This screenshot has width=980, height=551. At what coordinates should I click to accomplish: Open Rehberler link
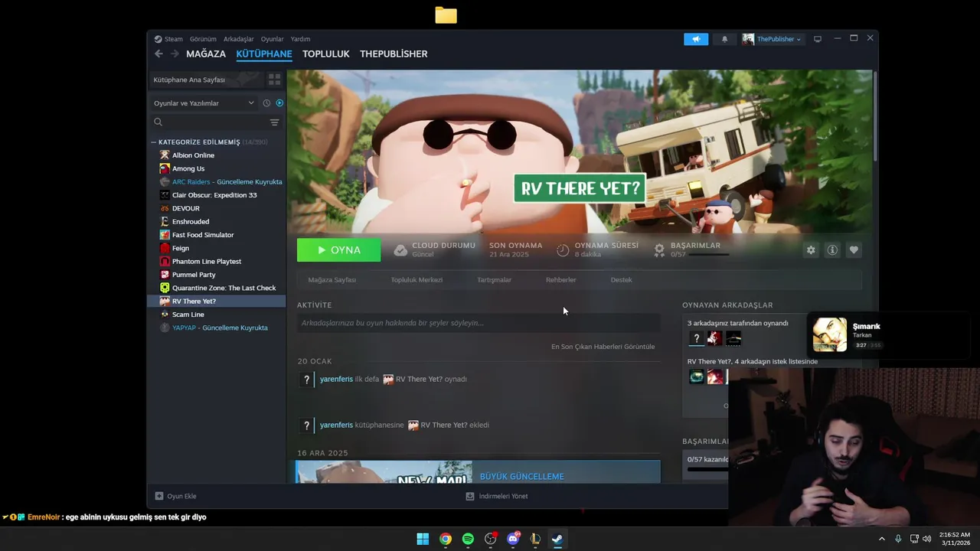click(x=560, y=280)
